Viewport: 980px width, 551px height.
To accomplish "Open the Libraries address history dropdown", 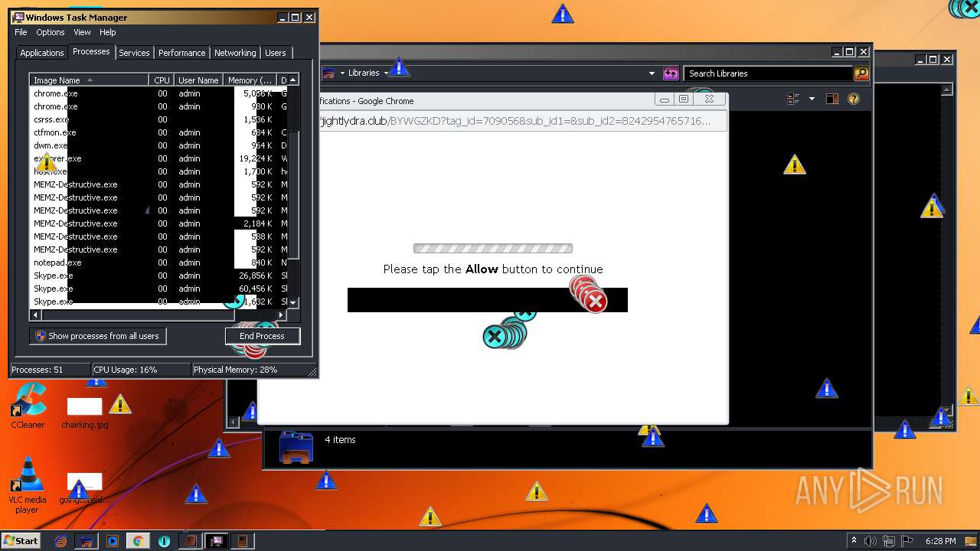I will click(652, 73).
